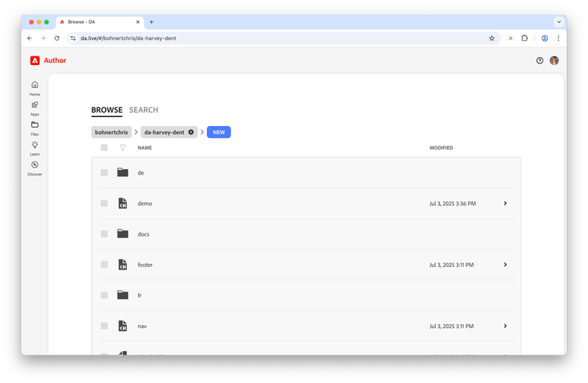Click the demo document icon
588x383 pixels.
point(122,203)
